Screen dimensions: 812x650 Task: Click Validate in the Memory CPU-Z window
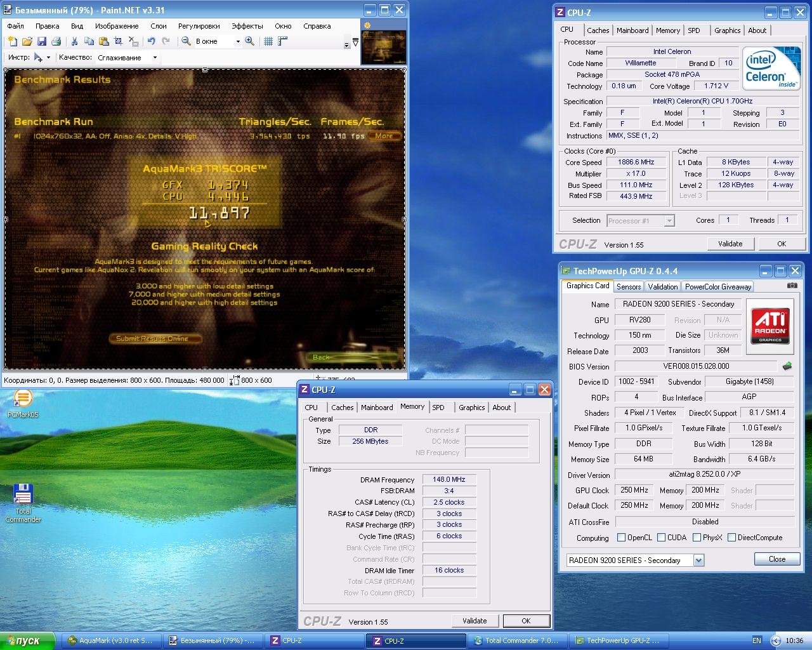tap(475, 621)
